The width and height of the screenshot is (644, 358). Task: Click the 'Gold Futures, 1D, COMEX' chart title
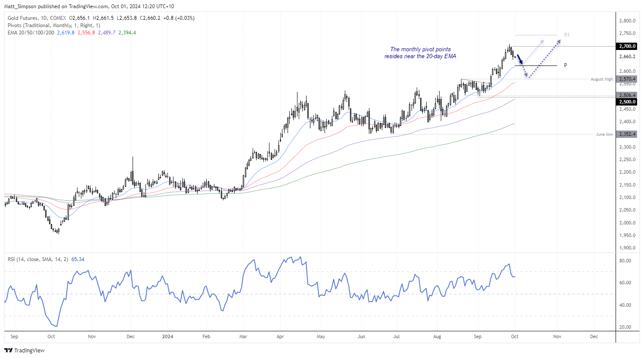(37, 18)
